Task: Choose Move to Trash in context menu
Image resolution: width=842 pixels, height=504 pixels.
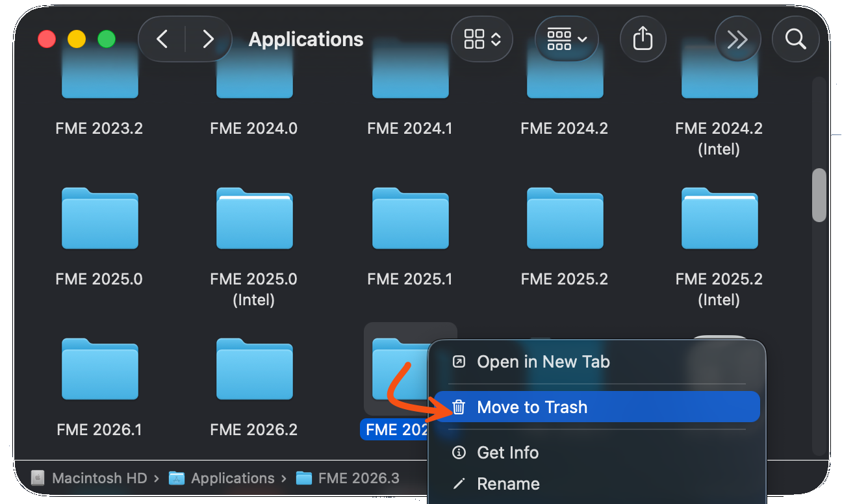Action: point(596,407)
